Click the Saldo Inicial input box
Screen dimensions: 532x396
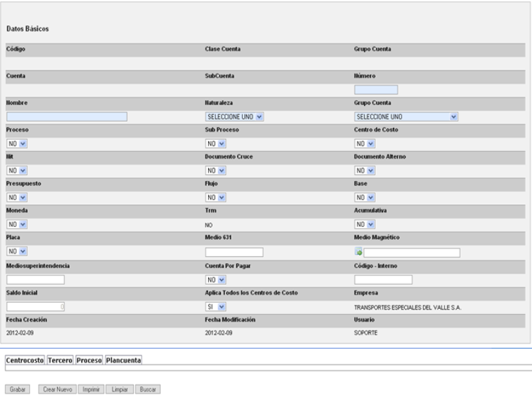pyautogui.click(x=35, y=307)
